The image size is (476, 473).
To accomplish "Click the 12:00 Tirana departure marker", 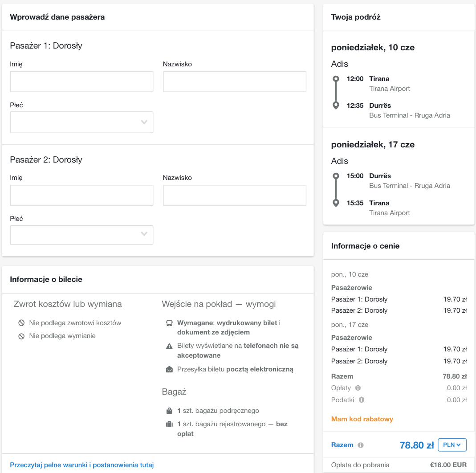I will tap(336, 79).
